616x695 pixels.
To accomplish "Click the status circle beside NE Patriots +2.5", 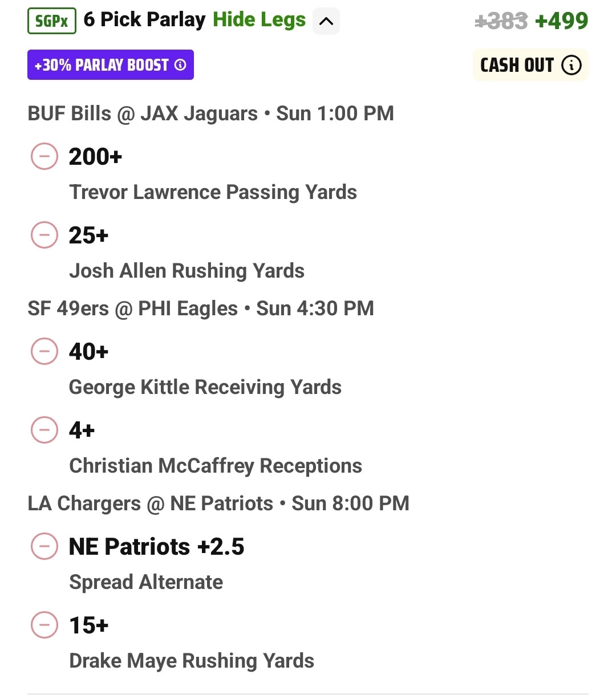I will pyautogui.click(x=44, y=546).
